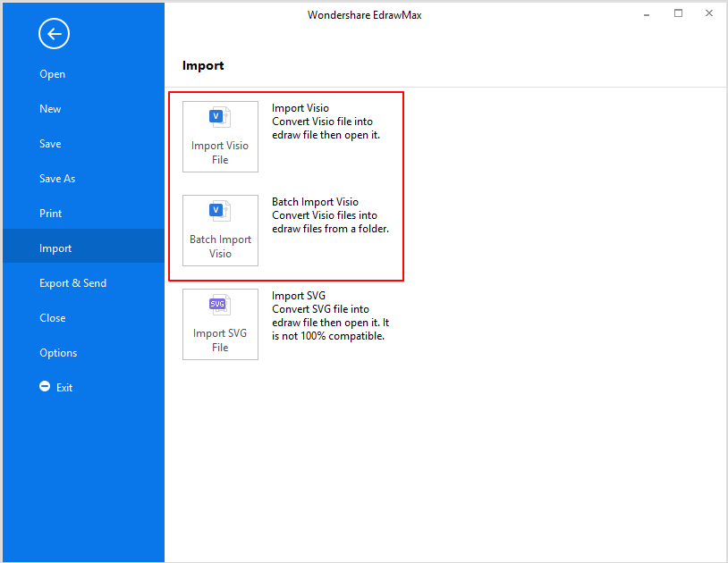The image size is (728, 563).
Task: Select the Import sidebar tab
Action: click(83, 246)
